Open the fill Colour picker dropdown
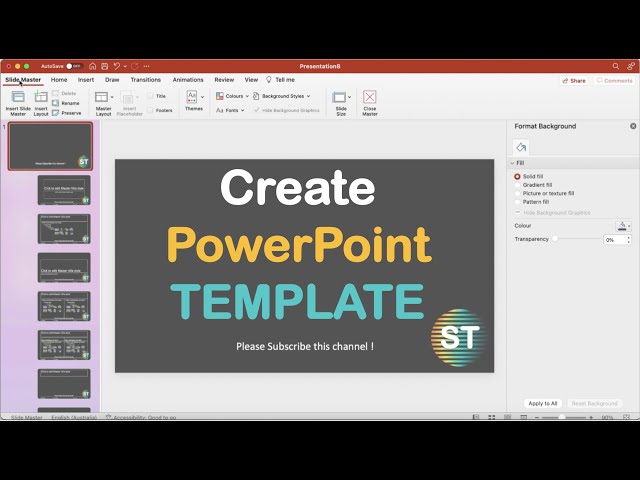640x480 pixels. pyautogui.click(x=623, y=226)
